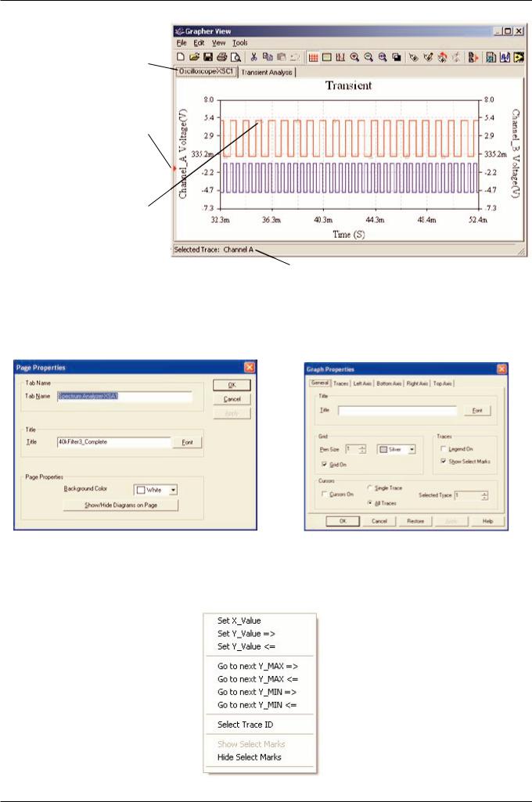532x802 pixels.
Task: Click the Pen Size stepper arrows
Action: pos(362,449)
